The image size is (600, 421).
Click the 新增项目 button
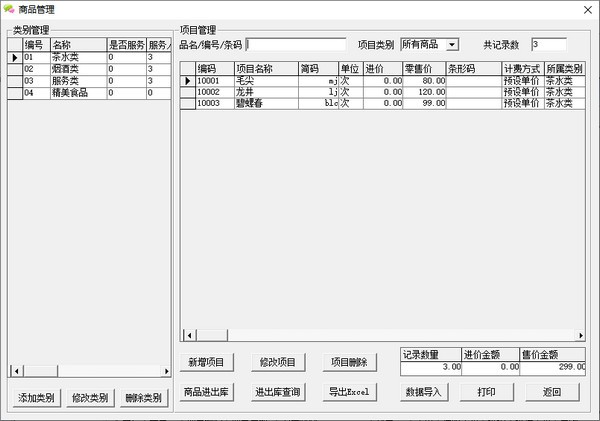[x=207, y=361]
